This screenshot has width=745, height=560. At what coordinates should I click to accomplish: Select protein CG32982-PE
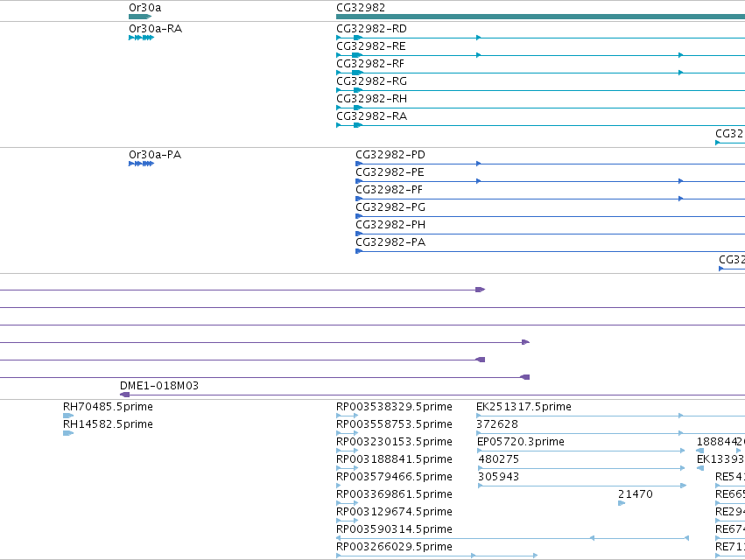click(390, 172)
